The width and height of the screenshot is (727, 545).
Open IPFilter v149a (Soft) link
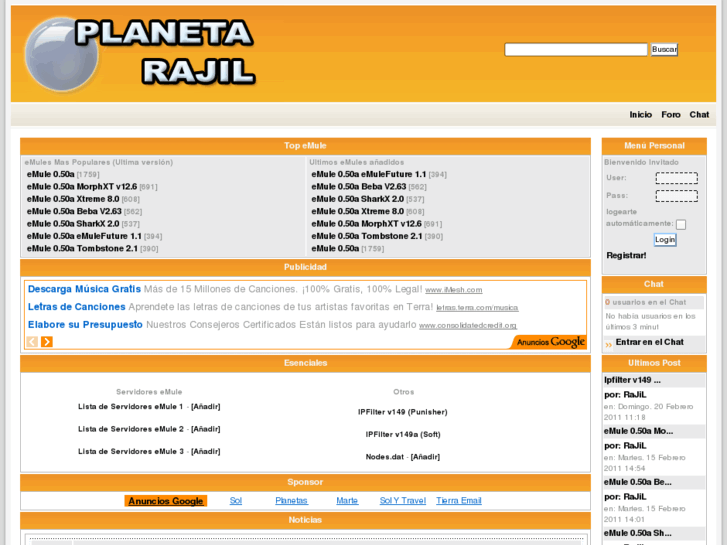tap(403, 435)
